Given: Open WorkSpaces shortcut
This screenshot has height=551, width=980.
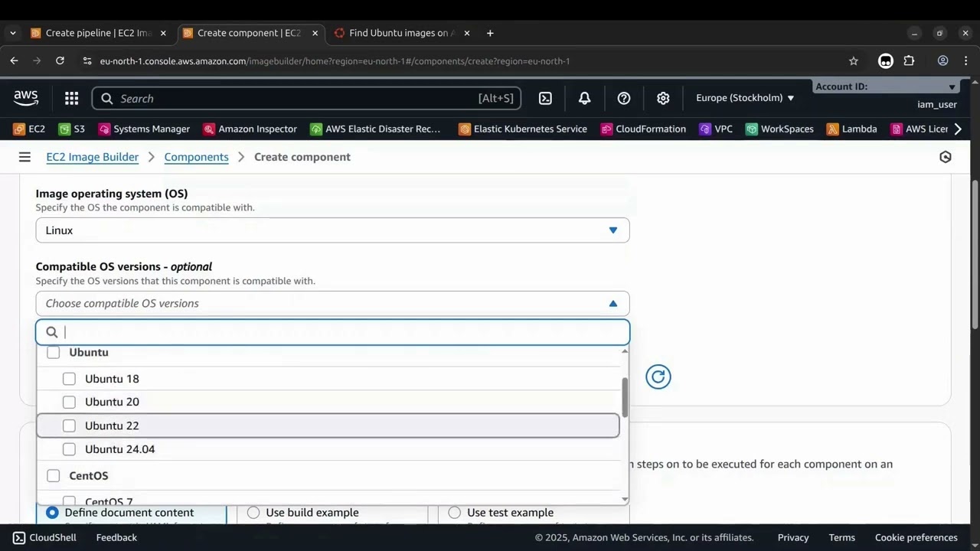Looking at the screenshot, I should [779, 129].
